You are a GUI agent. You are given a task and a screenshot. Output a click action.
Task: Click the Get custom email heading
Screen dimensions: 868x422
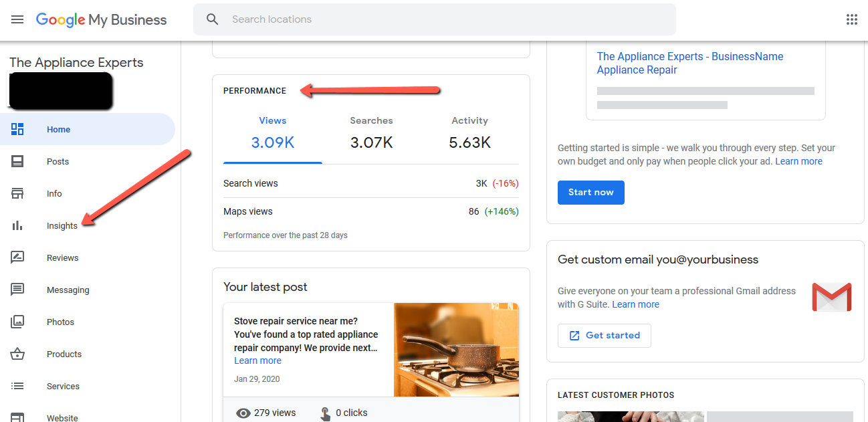click(x=658, y=259)
